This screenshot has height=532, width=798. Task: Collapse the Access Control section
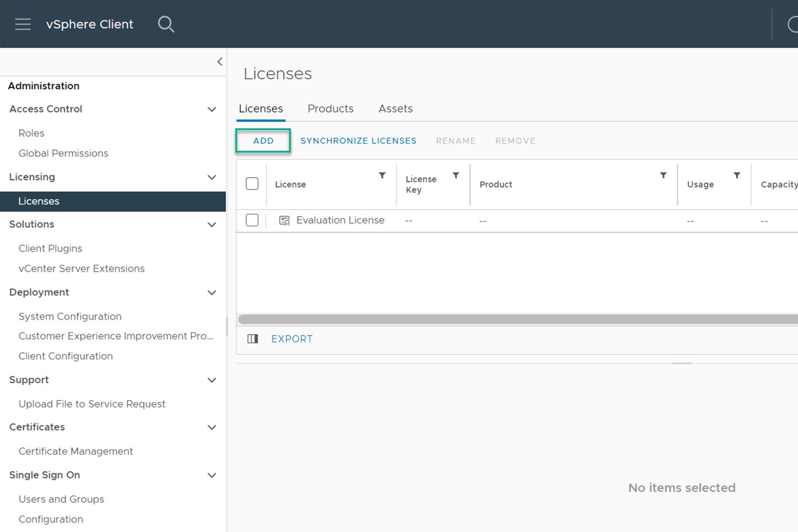(x=212, y=109)
